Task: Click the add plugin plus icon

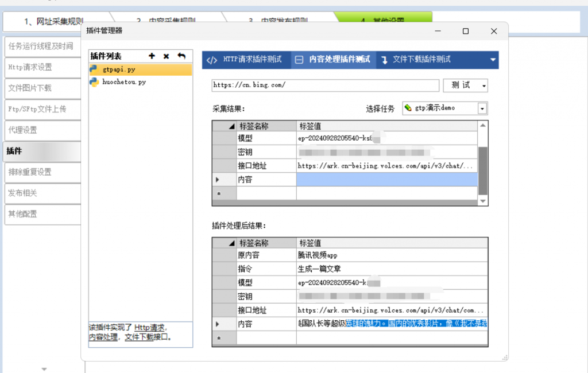Action: (x=152, y=56)
